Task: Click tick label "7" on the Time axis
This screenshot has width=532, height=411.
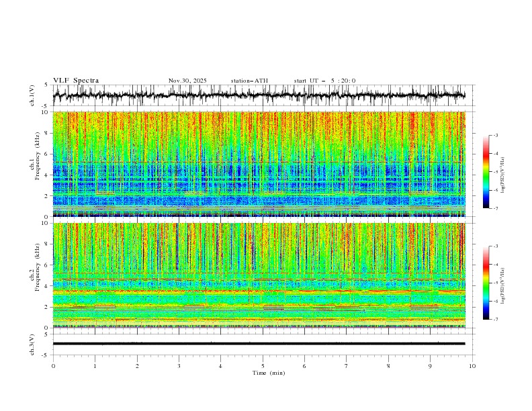Action: 347,366
